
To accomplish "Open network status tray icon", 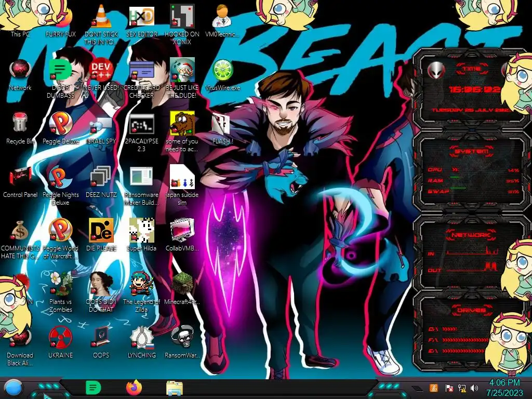I will [462, 388].
